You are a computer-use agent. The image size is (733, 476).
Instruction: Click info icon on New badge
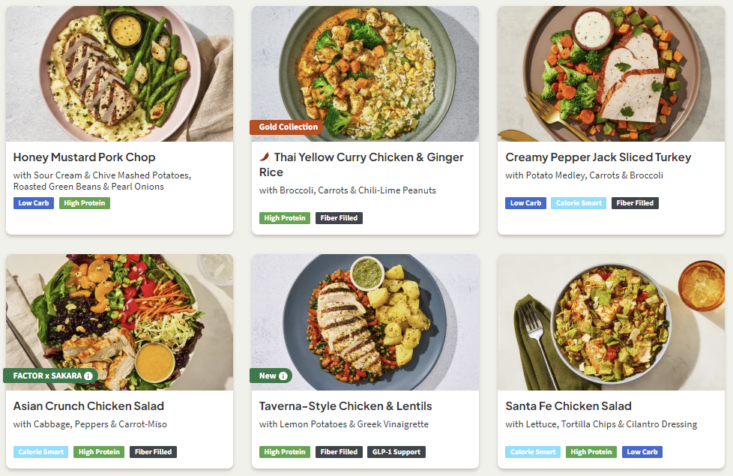(x=283, y=376)
